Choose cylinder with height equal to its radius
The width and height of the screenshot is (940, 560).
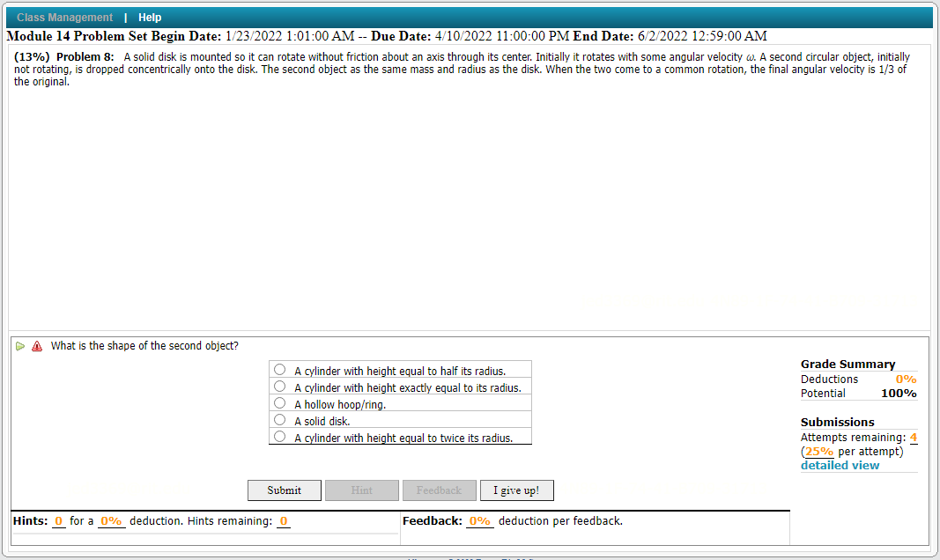click(279, 387)
